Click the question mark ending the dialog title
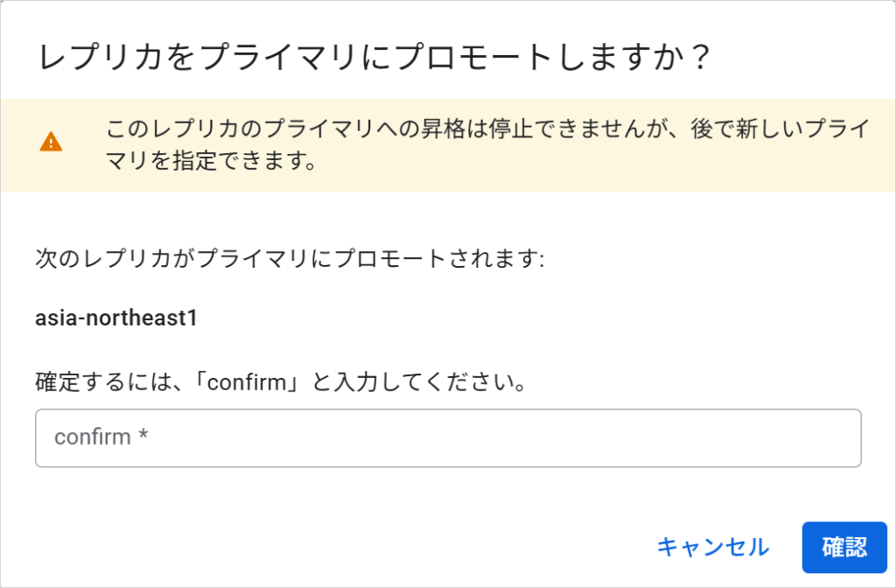This screenshot has height=588, width=896. (696, 59)
